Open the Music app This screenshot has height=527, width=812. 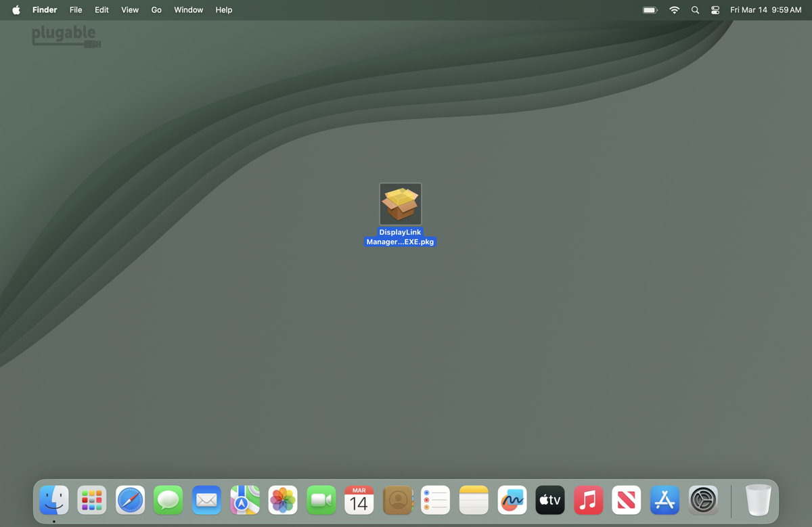point(588,499)
